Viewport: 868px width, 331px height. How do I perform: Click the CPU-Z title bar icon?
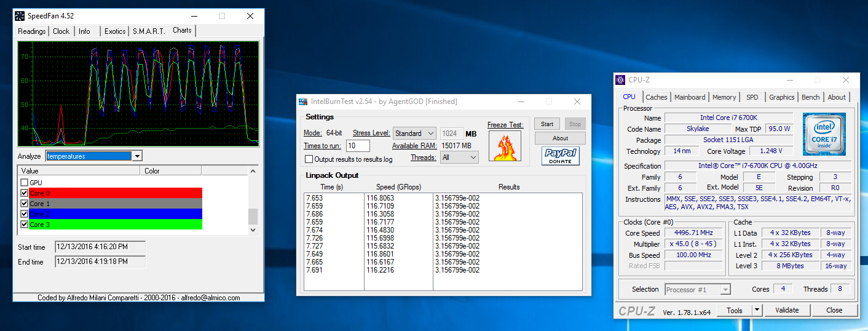click(x=621, y=79)
